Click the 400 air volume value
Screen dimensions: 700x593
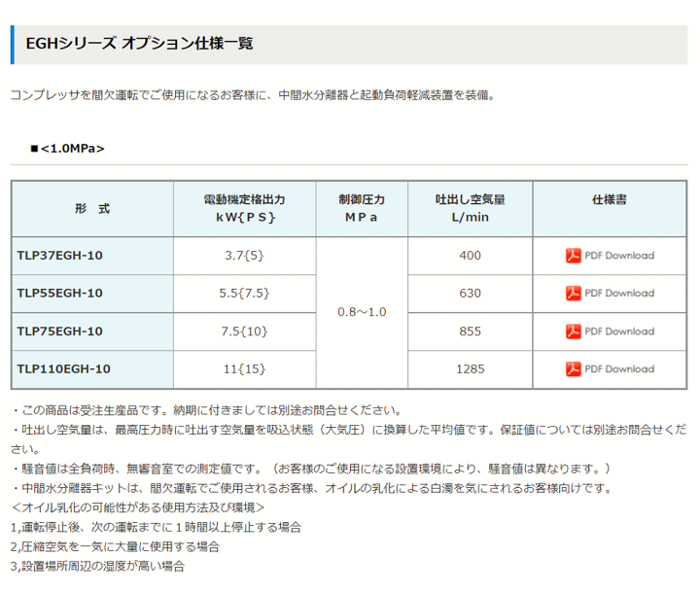471,256
